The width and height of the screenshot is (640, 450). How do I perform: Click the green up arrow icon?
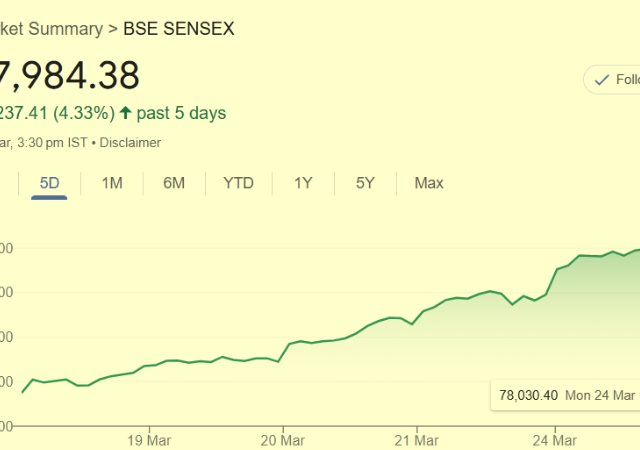click(125, 113)
